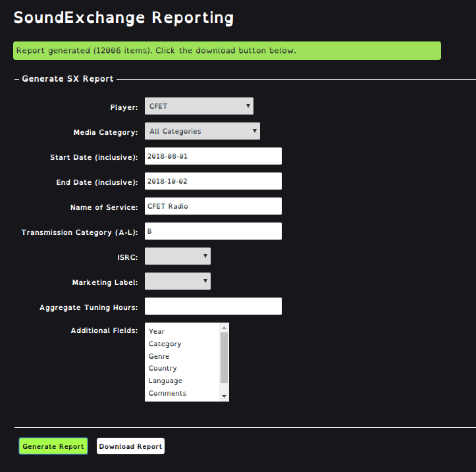
Task: Open the ISRC dropdown
Action: point(178,256)
